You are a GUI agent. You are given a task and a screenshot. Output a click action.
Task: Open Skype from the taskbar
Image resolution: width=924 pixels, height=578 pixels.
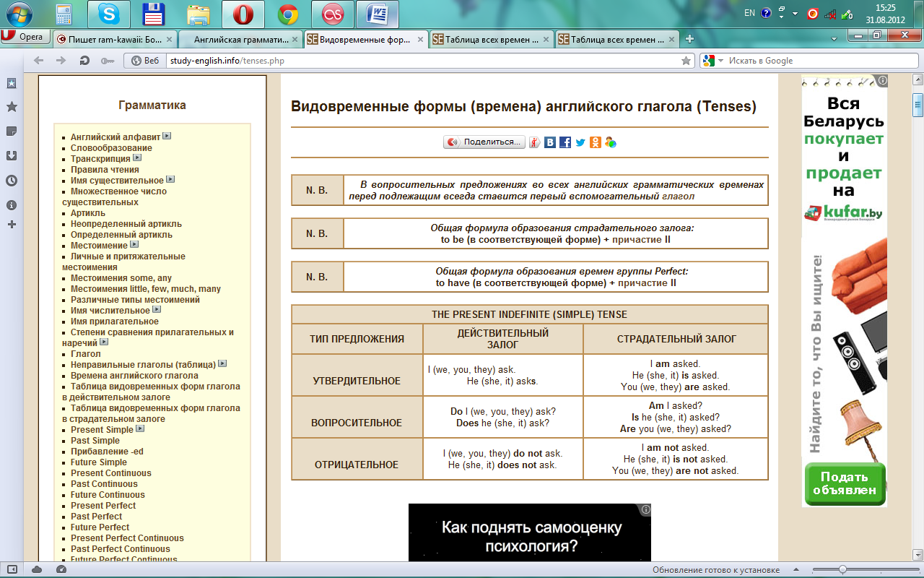110,14
